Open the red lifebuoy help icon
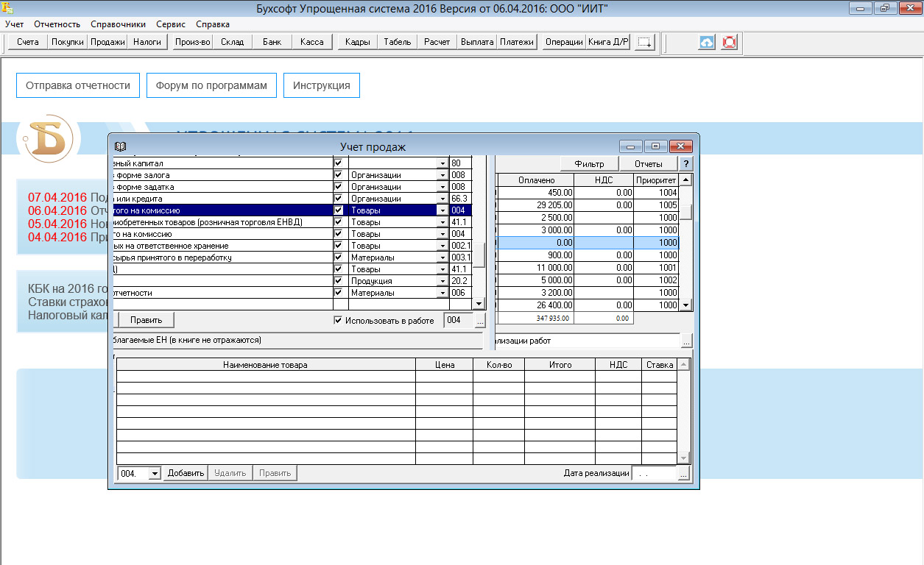Viewport: 924px width, 565px height. click(x=729, y=43)
